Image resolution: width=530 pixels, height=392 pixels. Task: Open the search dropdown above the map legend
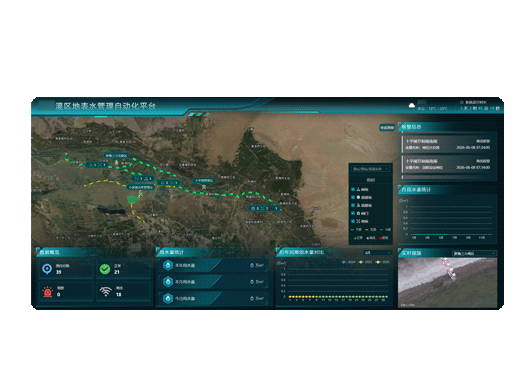(370, 169)
